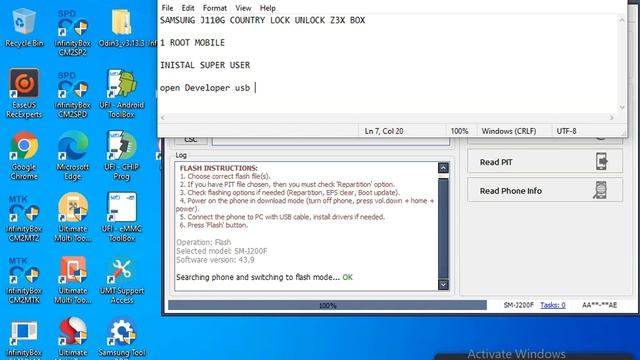Image resolution: width=640 pixels, height=360 pixels.
Task: Click 'FLASH INSTRUCTIONS:' heading in log
Action: (x=218, y=168)
